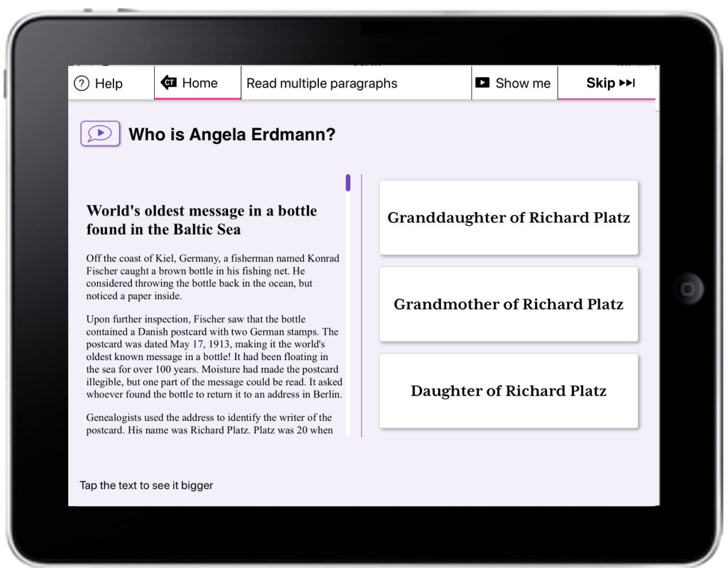Click the purple scrollbar thumb of passage
Screen dimensions: 728x571
[348, 183]
